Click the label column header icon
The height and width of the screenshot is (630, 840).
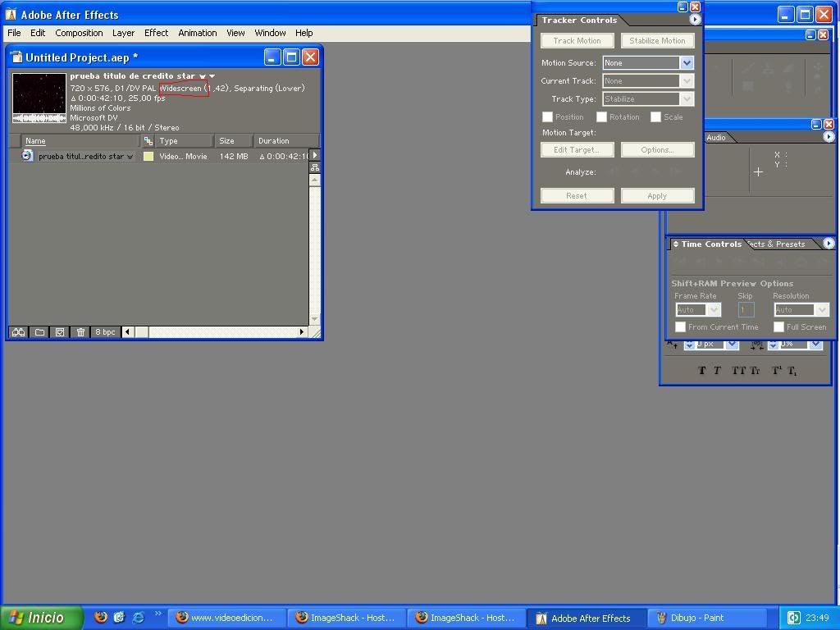pos(148,141)
